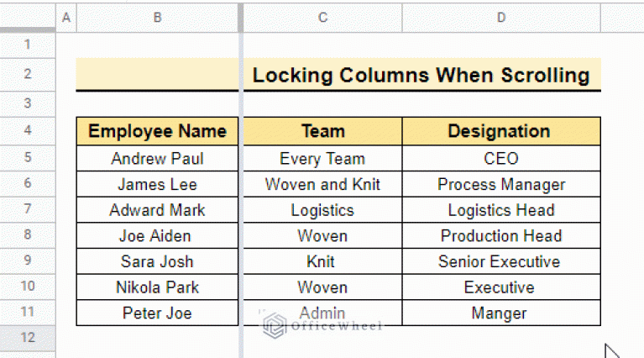Image resolution: width=644 pixels, height=358 pixels.
Task: Select the Senior Executive cell
Action: point(501,261)
